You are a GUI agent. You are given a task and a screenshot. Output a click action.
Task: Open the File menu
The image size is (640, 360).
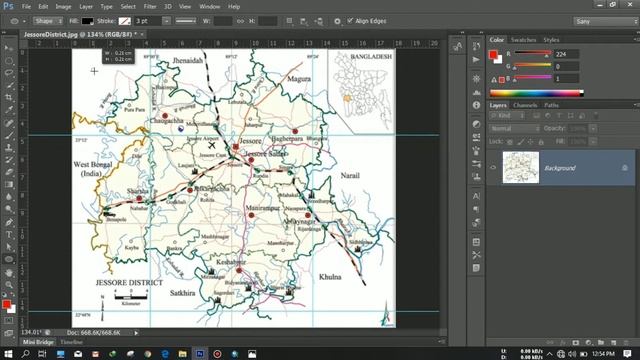pyautogui.click(x=26, y=7)
